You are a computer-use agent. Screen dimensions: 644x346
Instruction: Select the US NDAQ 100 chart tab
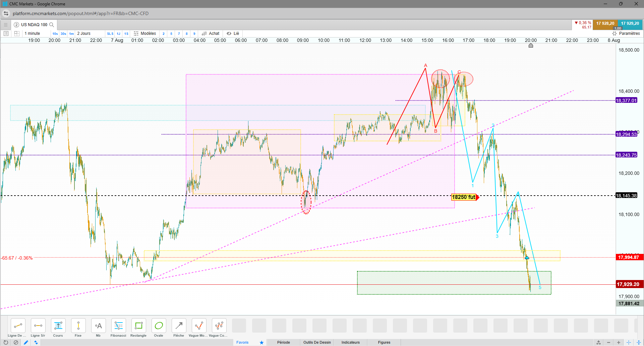click(x=34, y=24)
